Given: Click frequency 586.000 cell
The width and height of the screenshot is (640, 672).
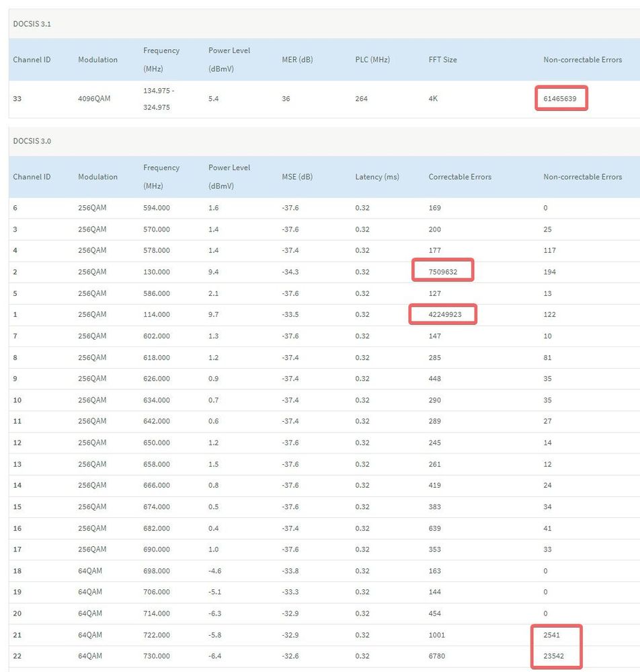Looking at the screenshot, I should (x=157, y=293).
